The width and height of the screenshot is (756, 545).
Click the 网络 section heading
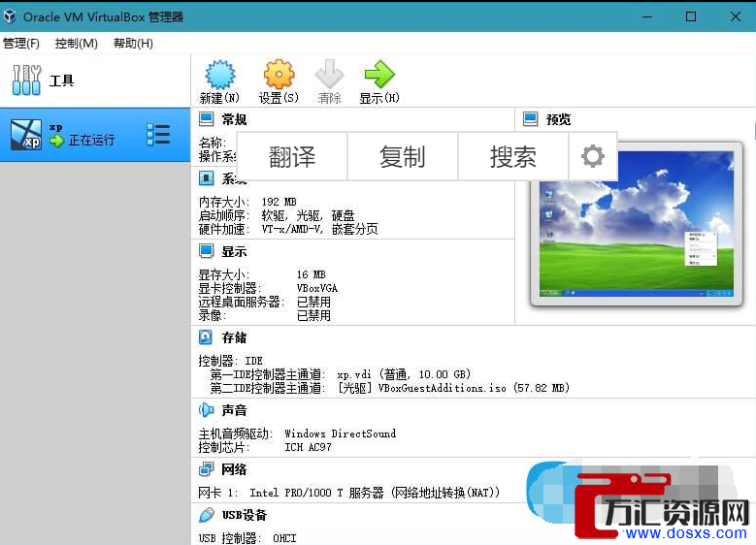pyautogui.click(x=234, y=469)
